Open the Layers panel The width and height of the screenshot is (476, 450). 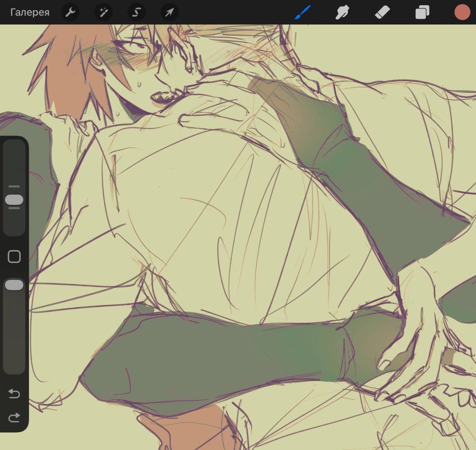coord(422,12)
